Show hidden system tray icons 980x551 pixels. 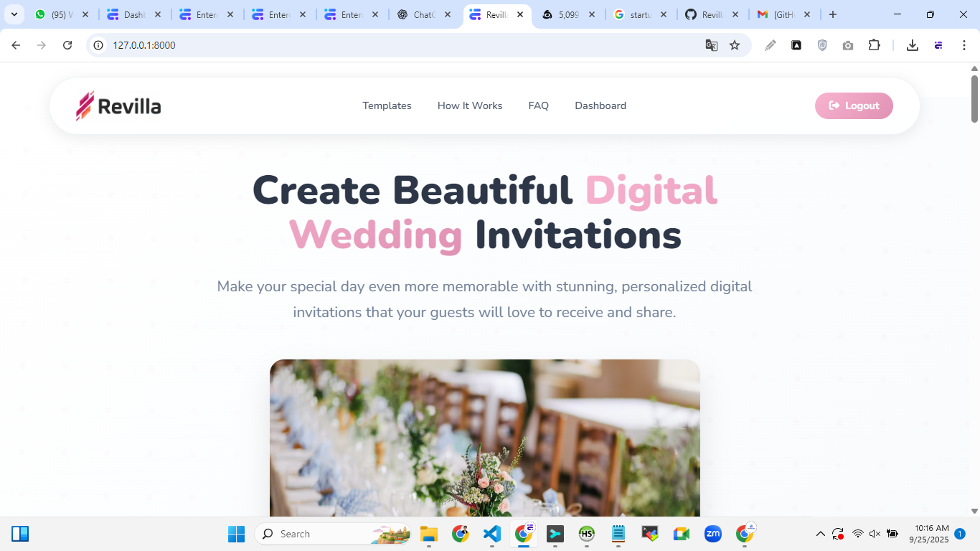(x=821, y=534)
